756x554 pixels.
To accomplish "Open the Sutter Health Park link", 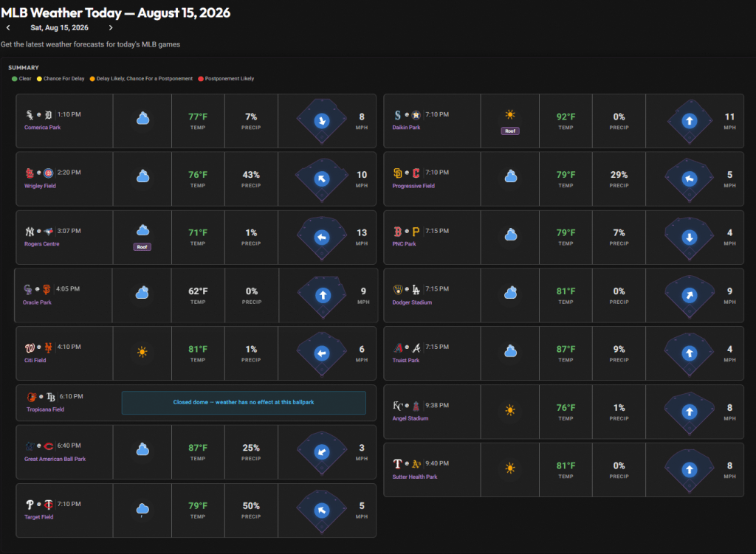I will click(x=415, y=477).
